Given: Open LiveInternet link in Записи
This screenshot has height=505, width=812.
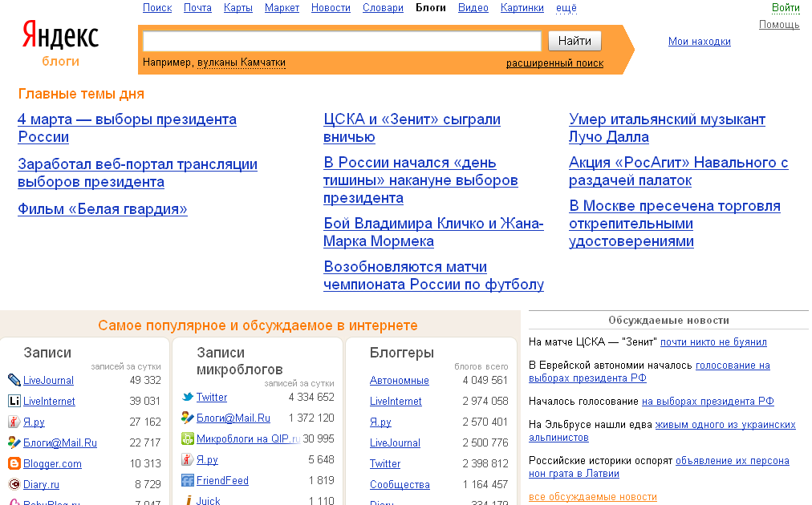Looking at the screenshot, I should 49,401.
